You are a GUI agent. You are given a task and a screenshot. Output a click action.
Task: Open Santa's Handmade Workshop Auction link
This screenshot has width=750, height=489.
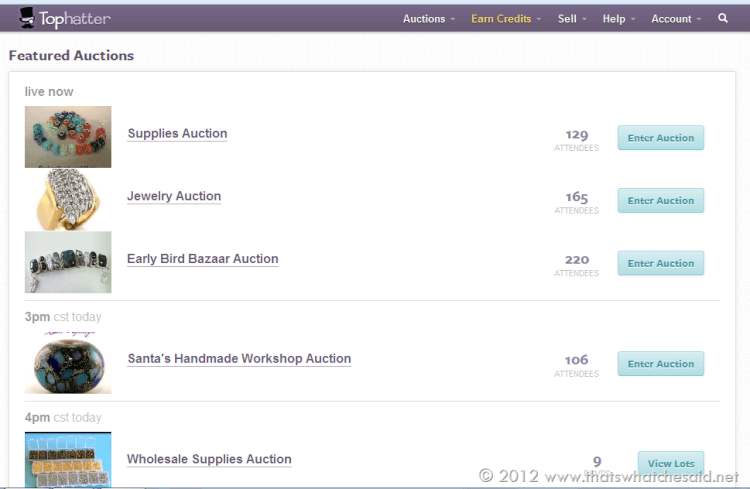coord(239,359)
